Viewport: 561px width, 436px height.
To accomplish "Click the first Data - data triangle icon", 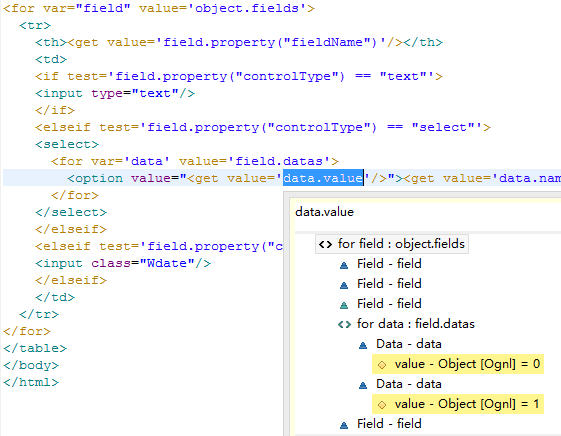I will [363, 346].
